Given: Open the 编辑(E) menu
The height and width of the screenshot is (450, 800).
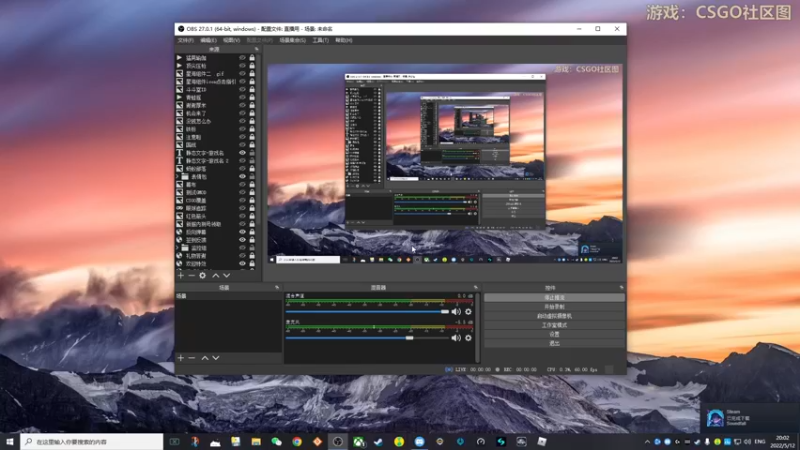Looking at the screenshot, I should pyautogui.click(x=208, y=40).
